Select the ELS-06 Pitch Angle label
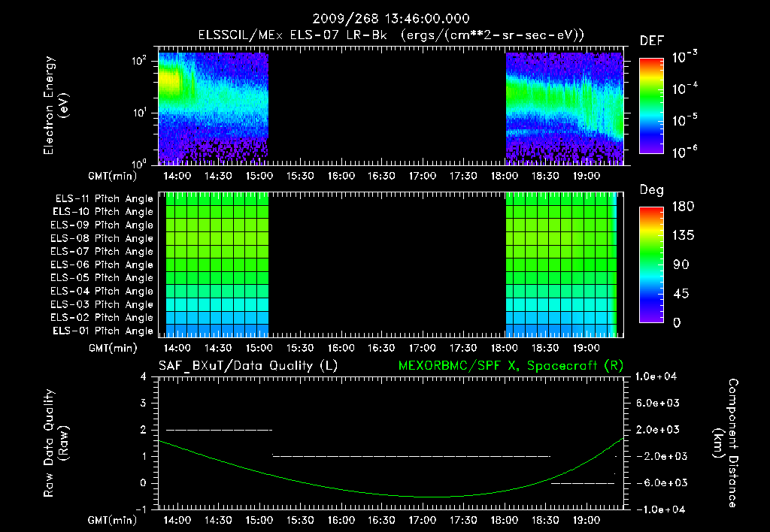Image resolution: width=770 pixels, height=532 pixels. tap(102, 264)
